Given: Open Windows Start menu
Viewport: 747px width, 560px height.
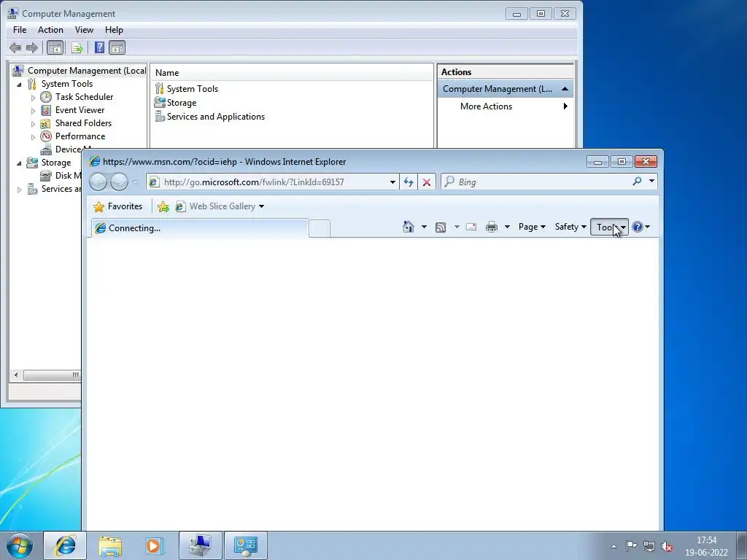Looking at the screenshot, I should click(x=20, y=545).
